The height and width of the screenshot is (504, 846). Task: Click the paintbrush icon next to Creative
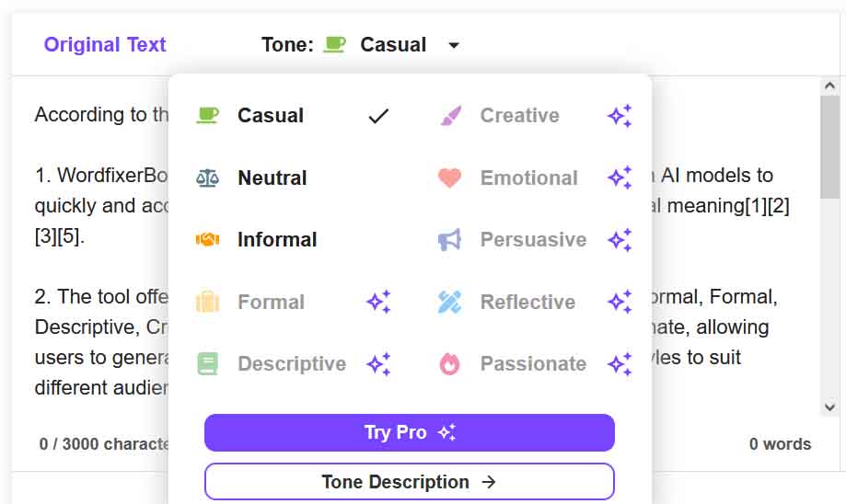tap(450, 115)
